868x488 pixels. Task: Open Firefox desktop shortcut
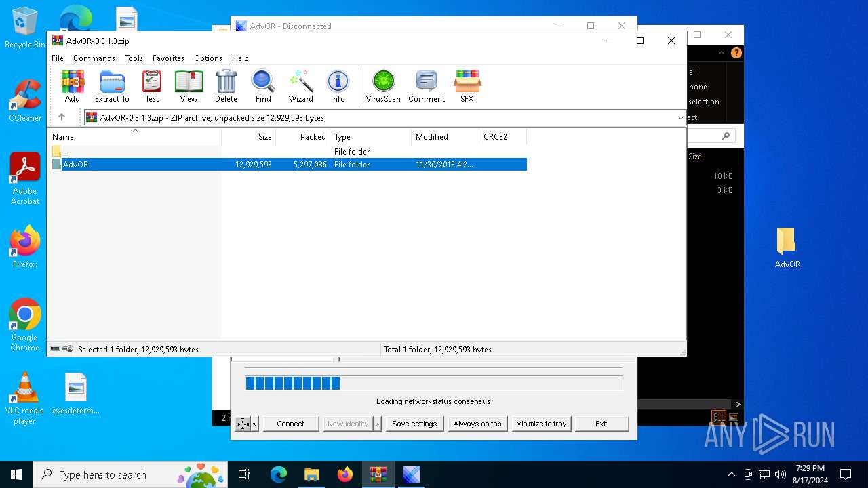[24, 247]
